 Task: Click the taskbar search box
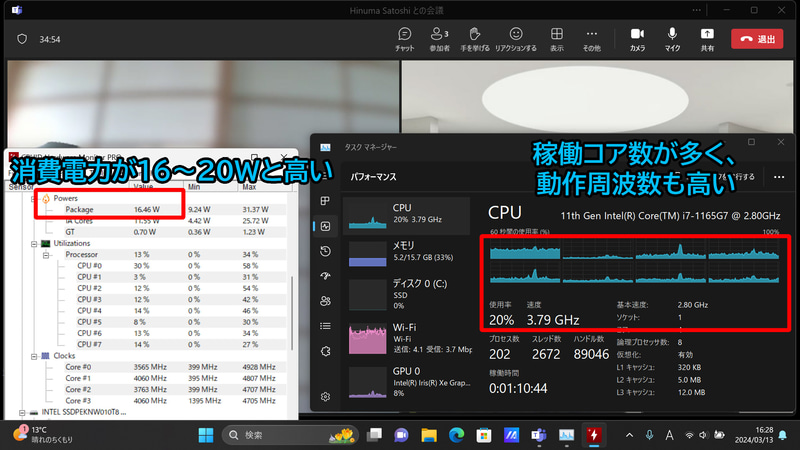pyautogui.click(x=290, y=435)
